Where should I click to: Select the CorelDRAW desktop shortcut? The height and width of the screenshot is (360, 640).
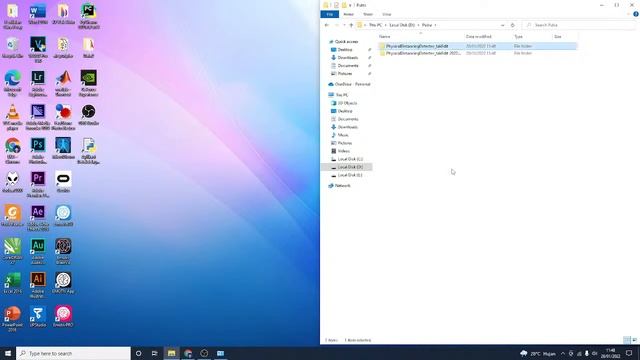click(x=13, y=251)
